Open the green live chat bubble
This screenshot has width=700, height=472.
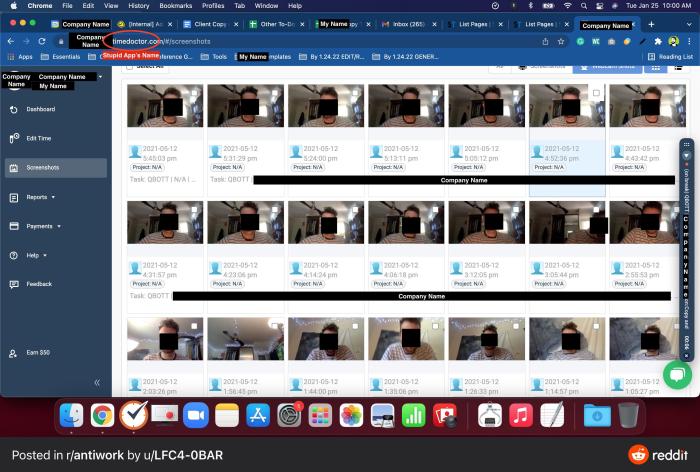pos(677,374)
